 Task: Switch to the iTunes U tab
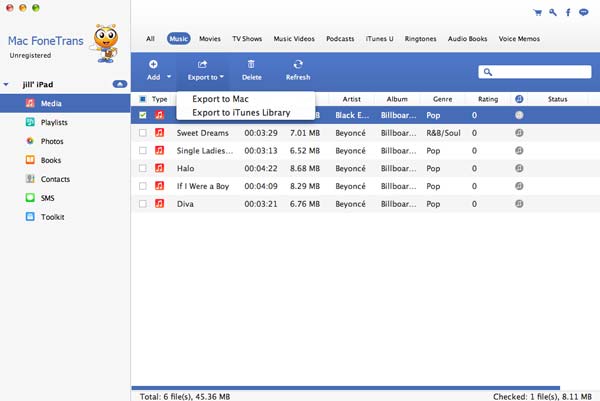pyautogui.click(x=379, y=39)
